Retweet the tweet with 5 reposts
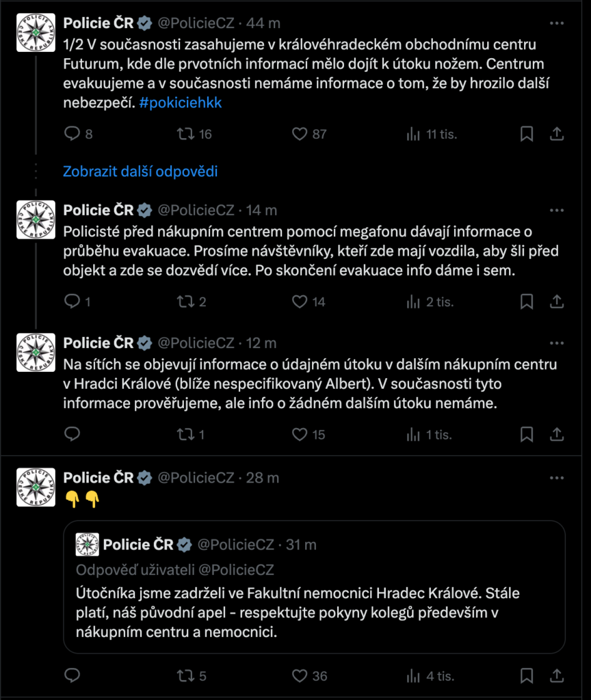Image resolution: width=591 pixels, height=700 pixels. [x=185, y=676]
